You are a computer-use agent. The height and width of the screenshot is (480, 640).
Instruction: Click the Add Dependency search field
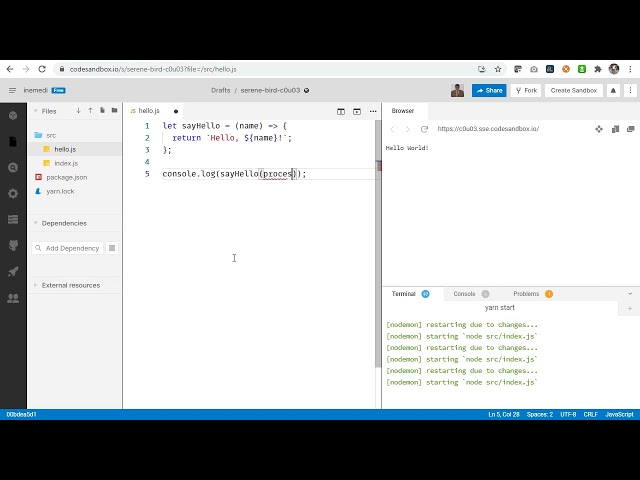(x=67, y=248)
